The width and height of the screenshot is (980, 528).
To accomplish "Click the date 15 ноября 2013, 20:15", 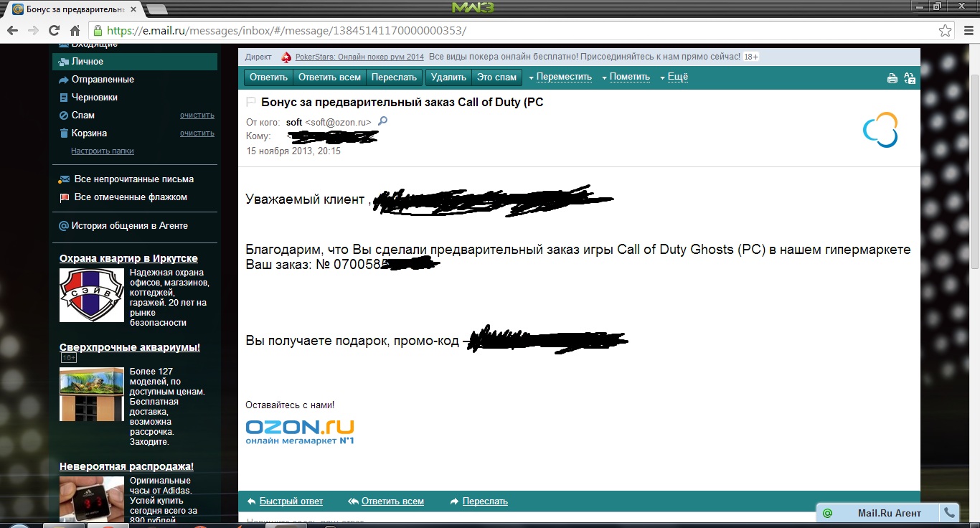I will click(x=293, y=151).
